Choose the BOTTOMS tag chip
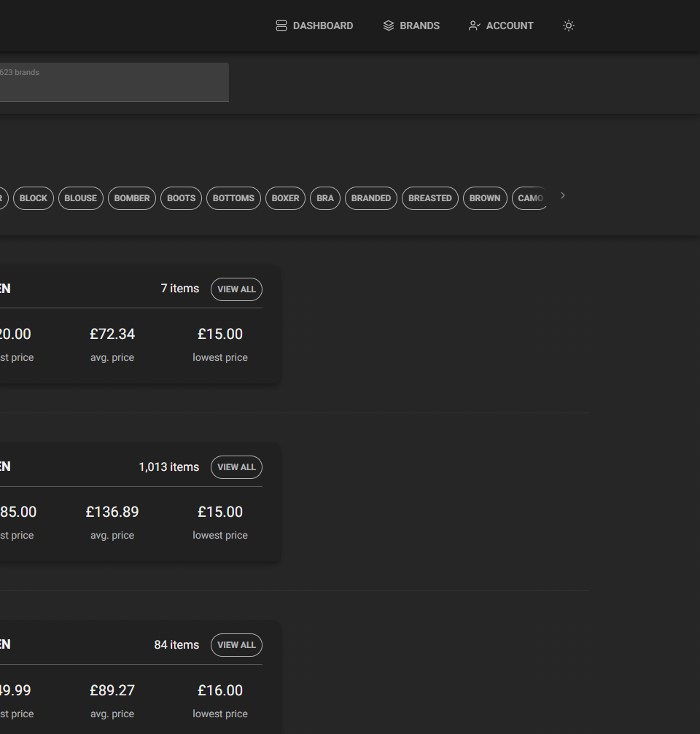700x734 pixels. [x=233, y=198]
